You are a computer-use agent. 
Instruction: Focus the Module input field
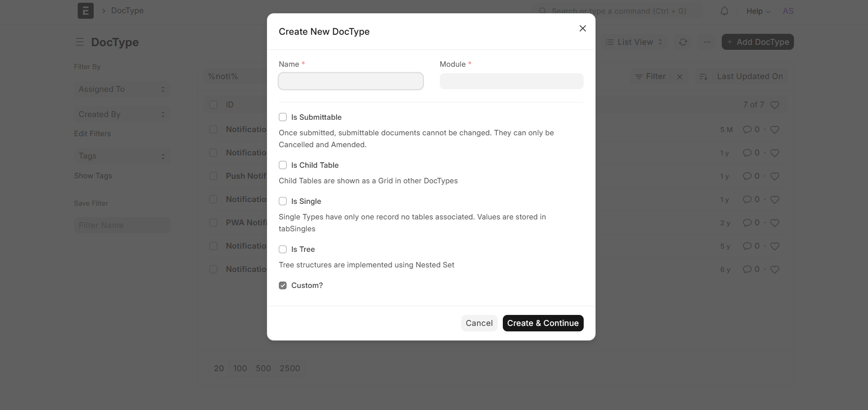pos(511,81)
